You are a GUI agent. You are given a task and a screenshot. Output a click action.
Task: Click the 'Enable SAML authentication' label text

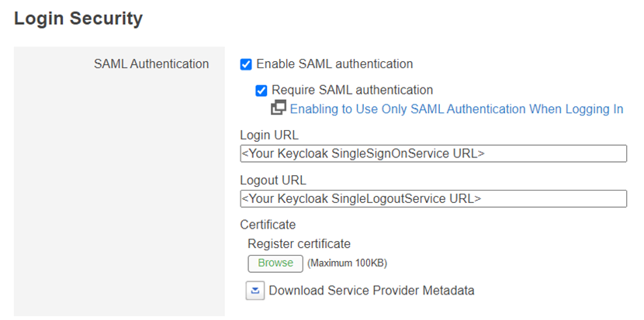coord(334,64)
